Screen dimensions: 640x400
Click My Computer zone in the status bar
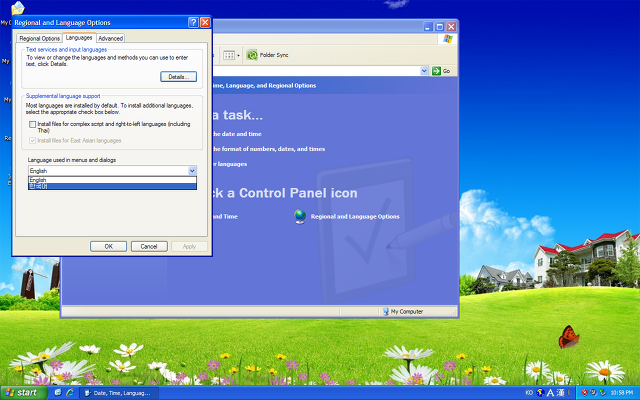[x=403, y=312]
